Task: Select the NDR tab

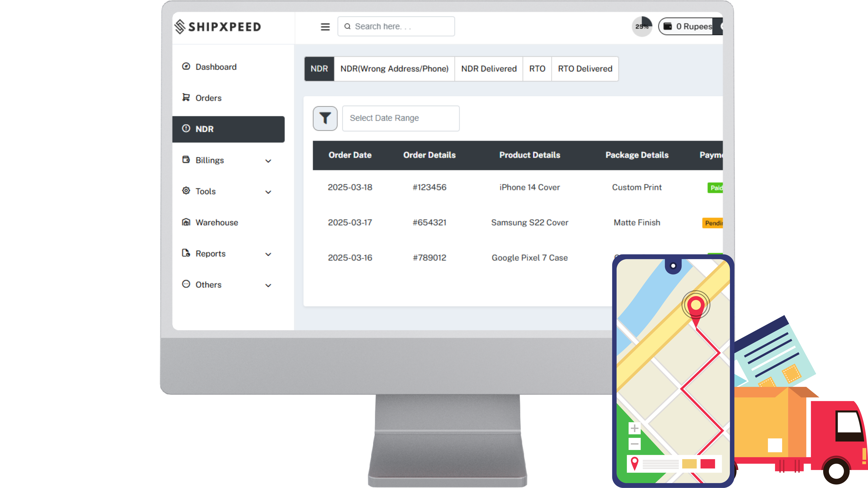Action: (x=319, y=69)
